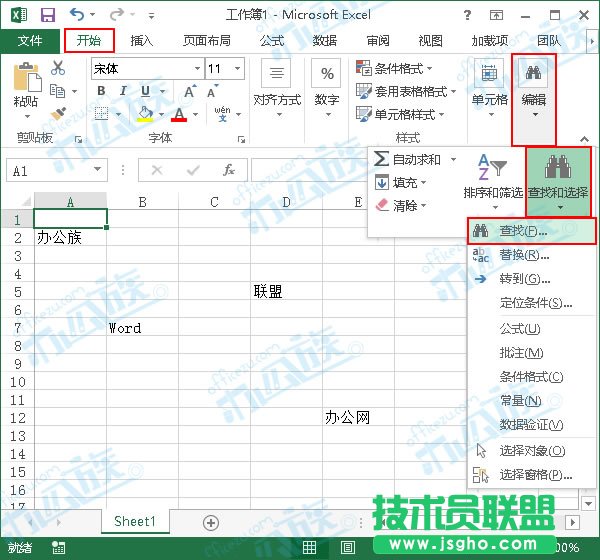Switch to the Data (数据) tab
Screen dimensions: 600x560
pos(324,41)
